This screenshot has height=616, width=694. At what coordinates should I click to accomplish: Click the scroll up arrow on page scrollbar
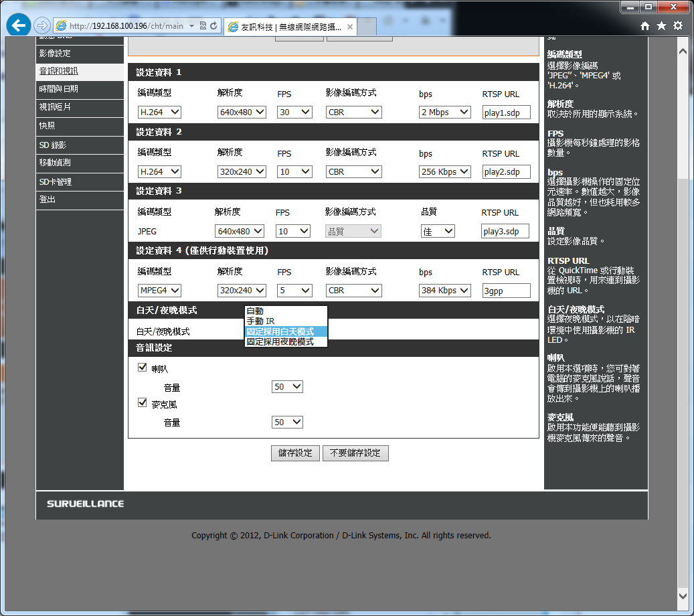[x=683, y=51]
